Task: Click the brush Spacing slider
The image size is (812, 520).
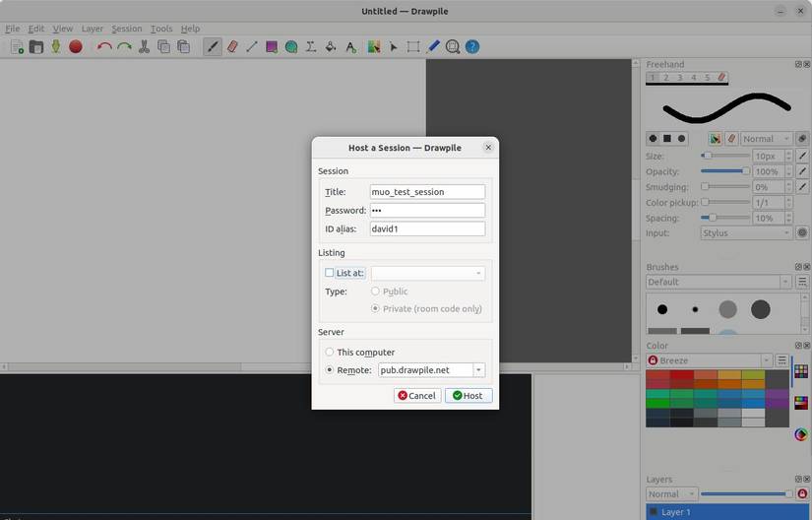Action: coord(725,218)
